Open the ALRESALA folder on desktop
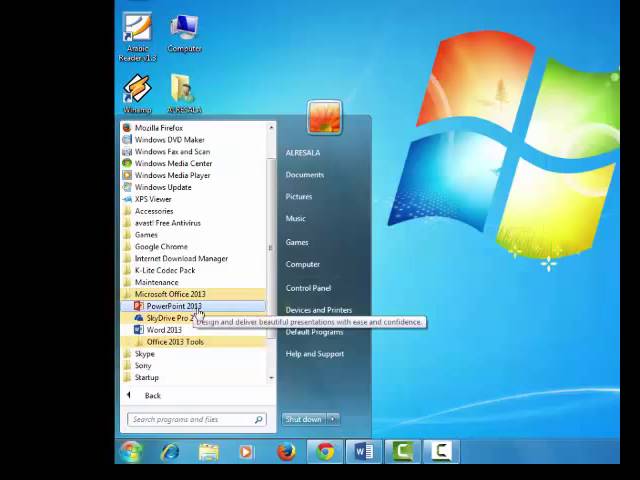 point(184,93)
